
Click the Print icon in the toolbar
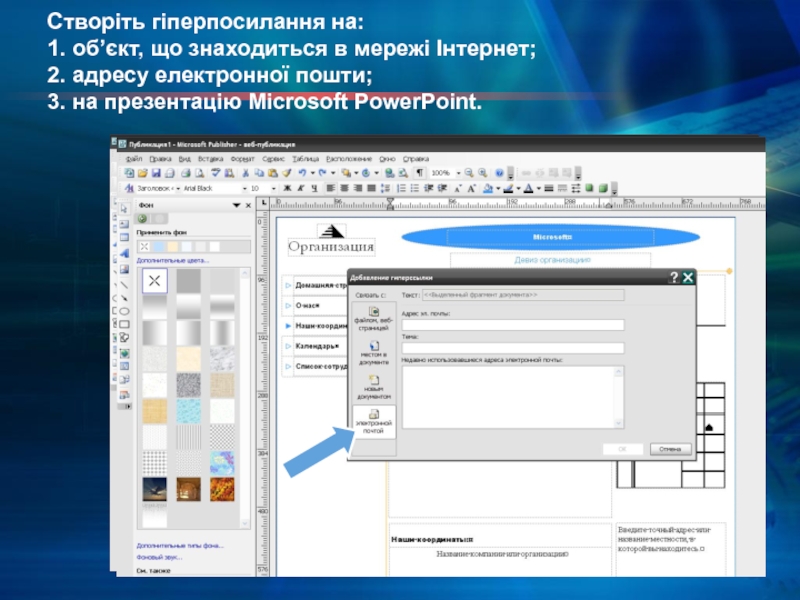tap(186, 173)
